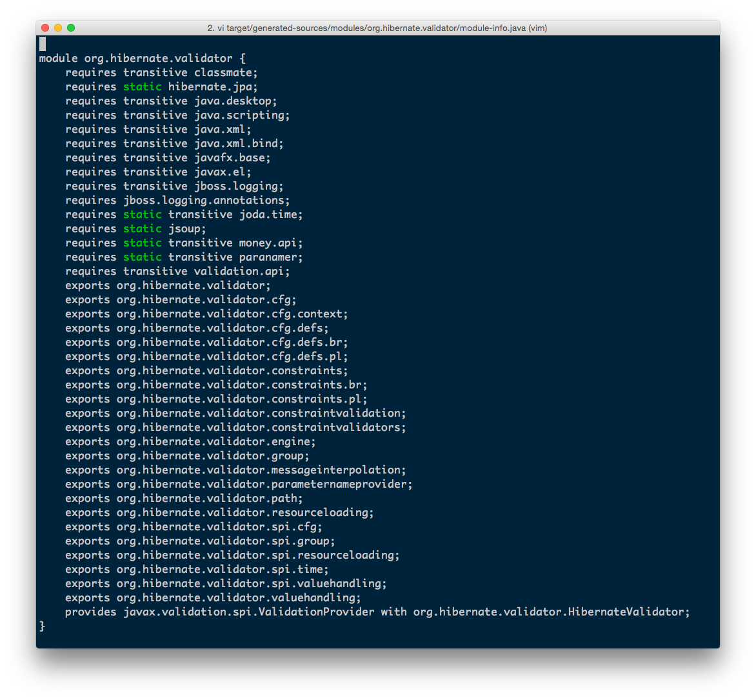The width and height of the screenshot is (756, 700).
Task: Select the exports messageinterpolation package line
Action: click(235, 470)
